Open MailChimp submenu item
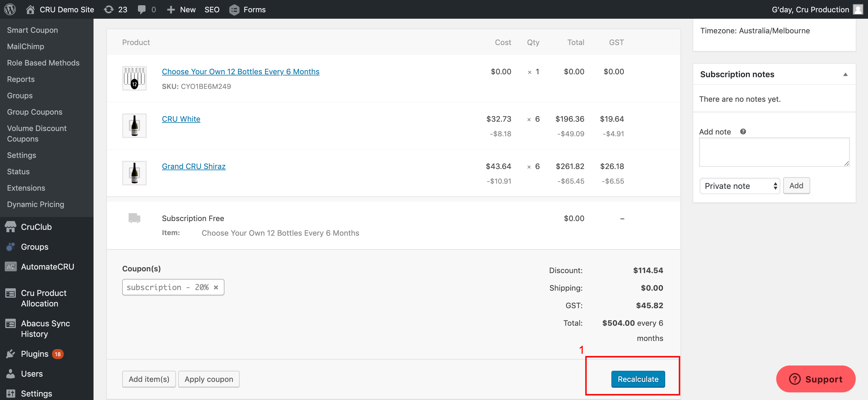Image resolution: width=868 pixels, height=400 pixels. (x=26, y=46)
